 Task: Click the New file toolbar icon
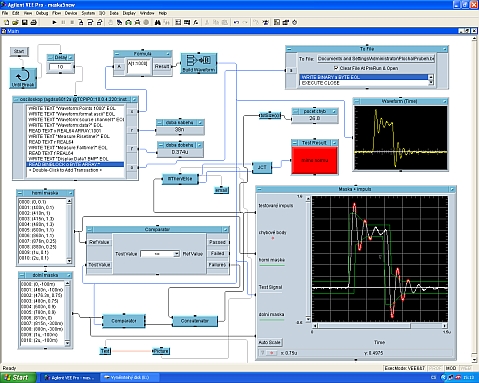6,23
